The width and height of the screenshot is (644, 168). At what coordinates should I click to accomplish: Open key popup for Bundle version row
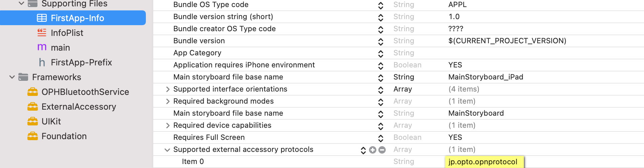point(381,41)
